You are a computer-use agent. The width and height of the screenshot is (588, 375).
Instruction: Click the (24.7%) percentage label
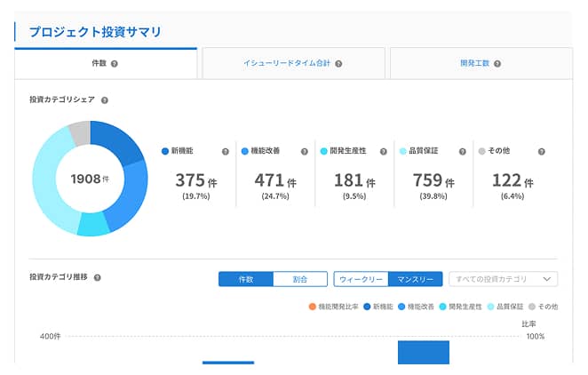click(275, 196)
